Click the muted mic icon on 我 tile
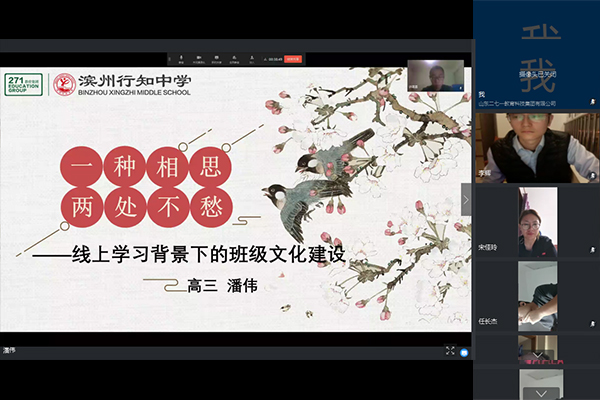This screenshot has height=400, width=600. (x=593, y=102)
